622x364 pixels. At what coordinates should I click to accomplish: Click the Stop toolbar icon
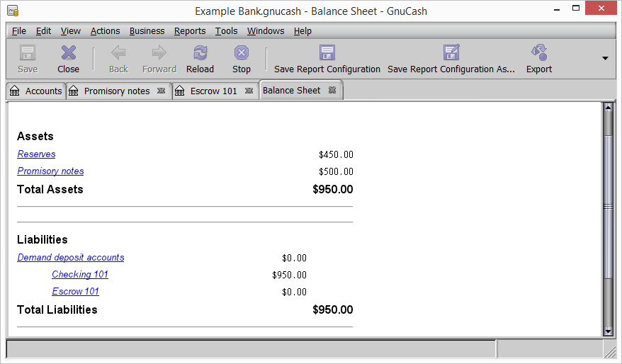click(x=242, y=53)
